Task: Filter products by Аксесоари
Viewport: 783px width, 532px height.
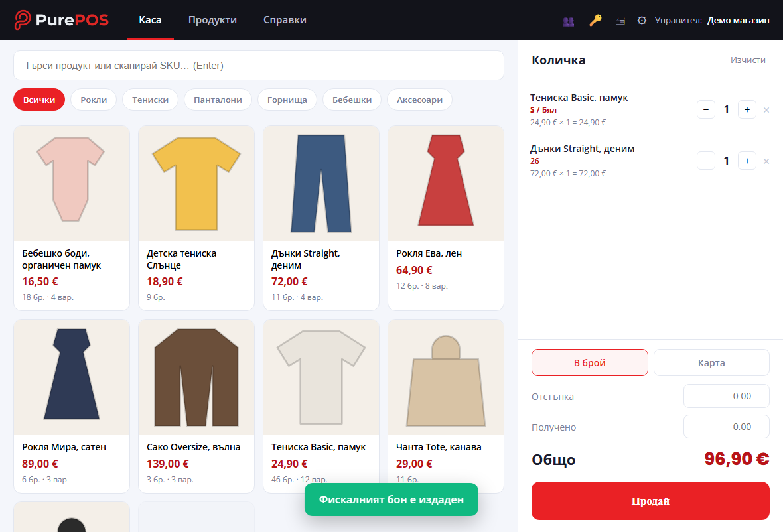Action: [x=419, y=100]
